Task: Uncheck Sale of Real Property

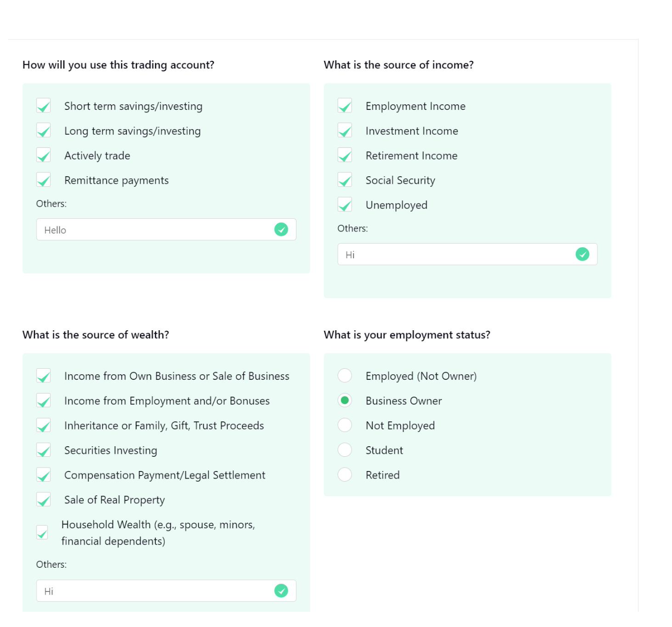Action: pos(44,500)
